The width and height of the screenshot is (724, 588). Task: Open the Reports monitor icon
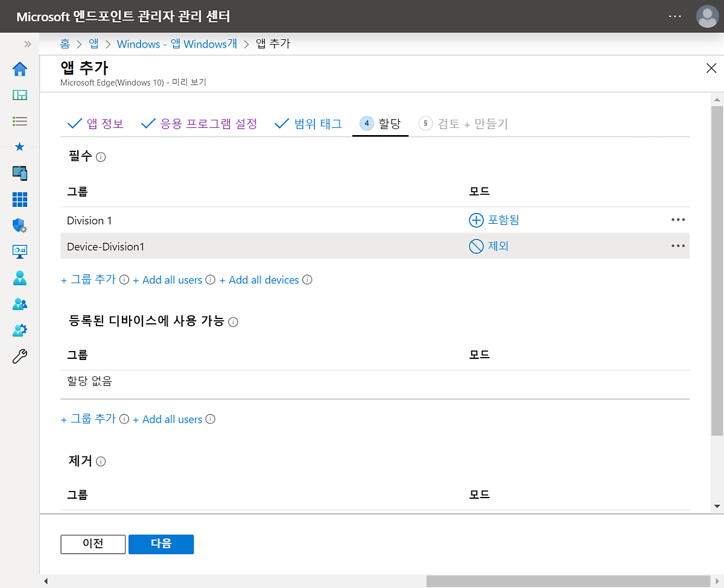pyautogui.click(x=20, y=251)
